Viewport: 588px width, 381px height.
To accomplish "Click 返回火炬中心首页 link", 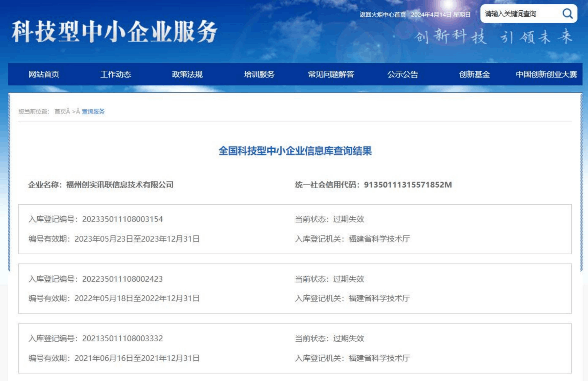I will [x=383, y=15].
